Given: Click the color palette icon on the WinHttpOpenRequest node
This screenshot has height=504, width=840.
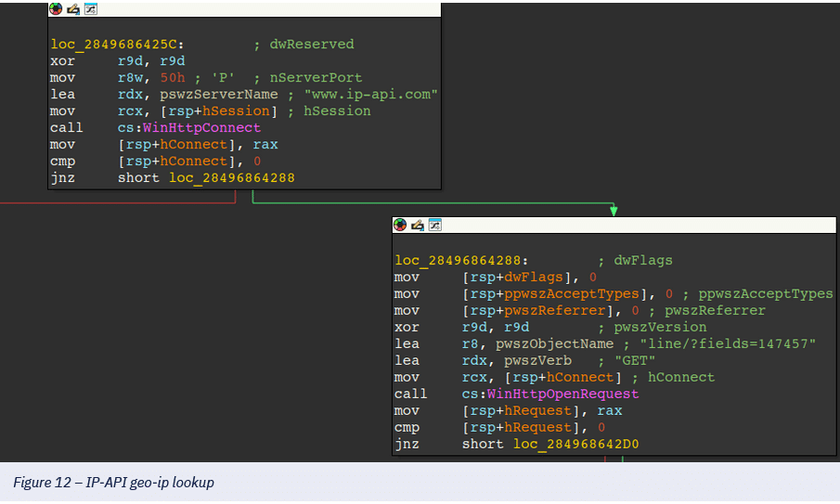Looking at the screenshot, I should 401,225.
